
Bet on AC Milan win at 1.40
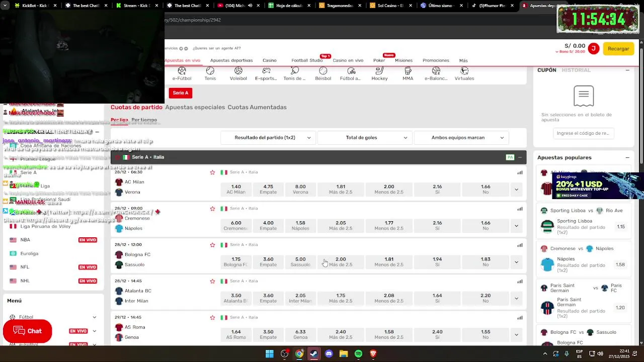236,189
